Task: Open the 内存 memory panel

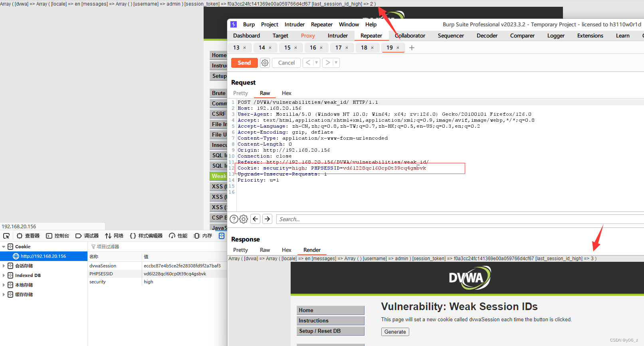Action: click(x=203, y=236)
